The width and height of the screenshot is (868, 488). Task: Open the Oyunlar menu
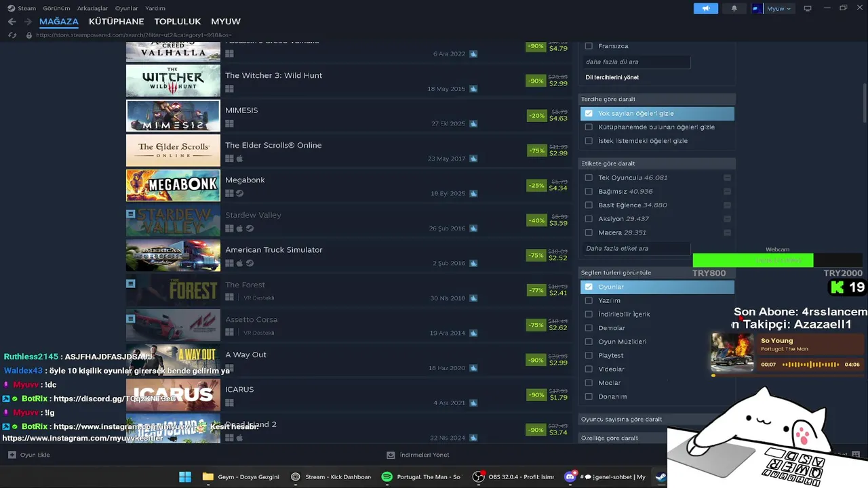[126, 8]
